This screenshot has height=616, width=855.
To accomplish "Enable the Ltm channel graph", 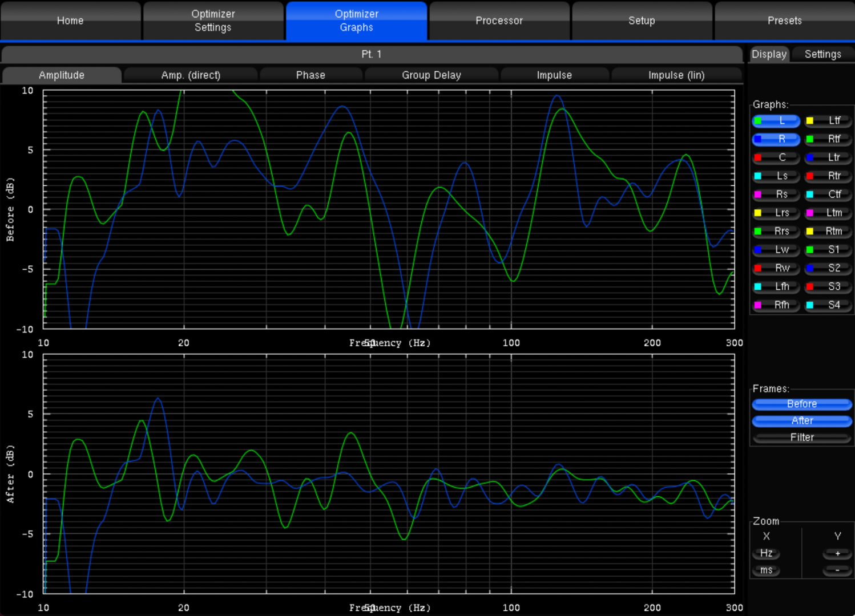I will point(828,213).
